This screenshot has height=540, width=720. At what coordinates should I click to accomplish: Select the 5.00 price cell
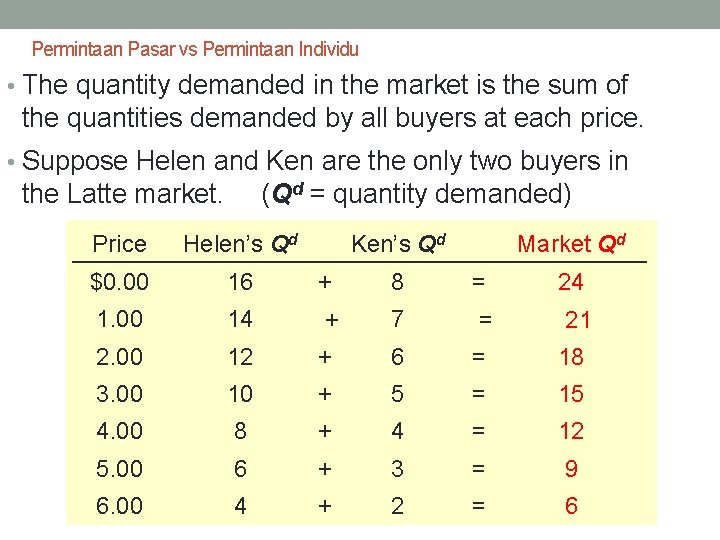point(119,468)
